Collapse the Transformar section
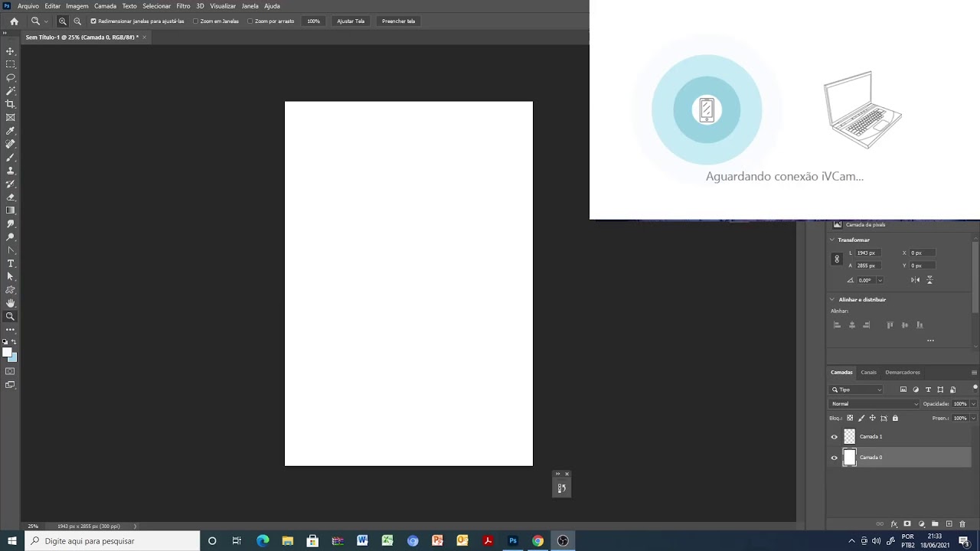The width and height of the screenshot is (980, 551). pyautogui.click(x=832, y=240)
